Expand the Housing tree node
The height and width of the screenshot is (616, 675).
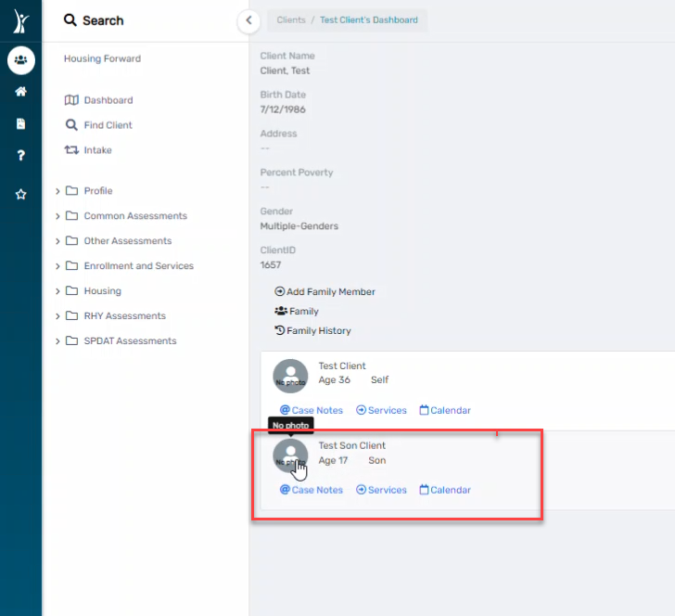(x=57, y=290)
